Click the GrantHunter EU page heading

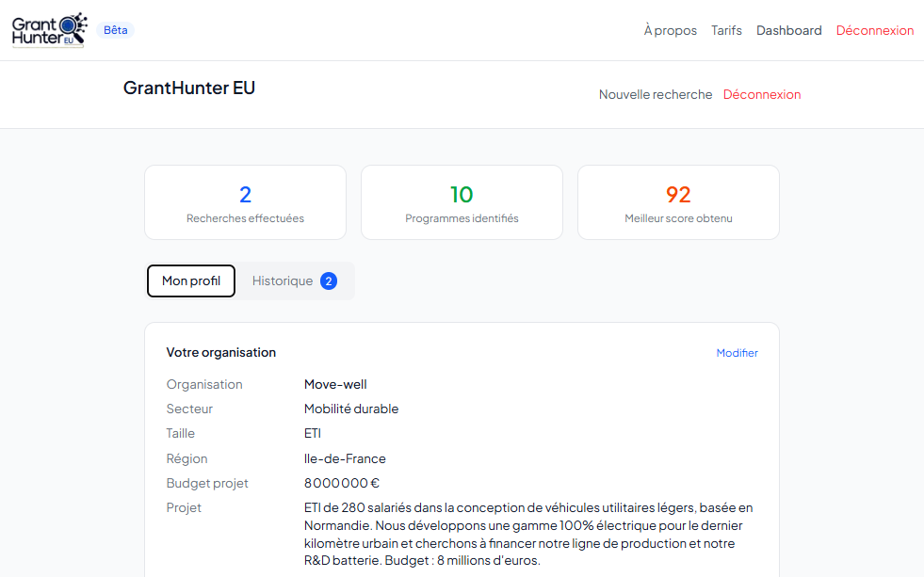click(189, 88)
